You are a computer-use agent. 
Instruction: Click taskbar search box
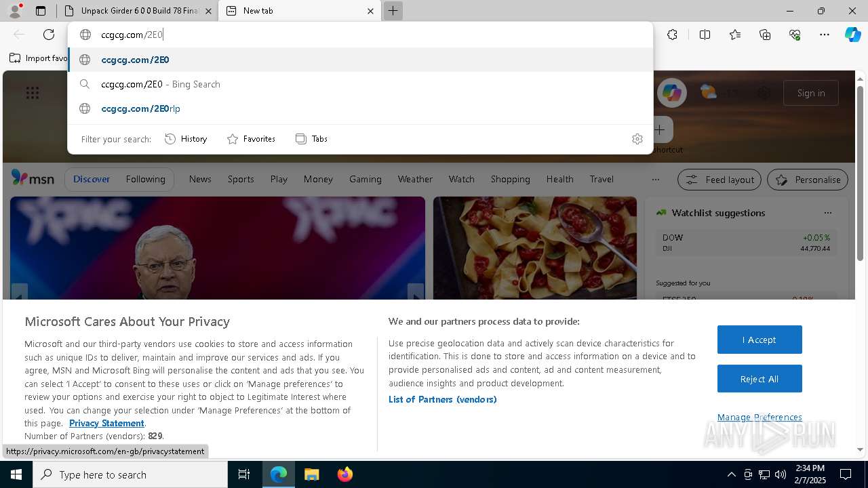(130, 474)
